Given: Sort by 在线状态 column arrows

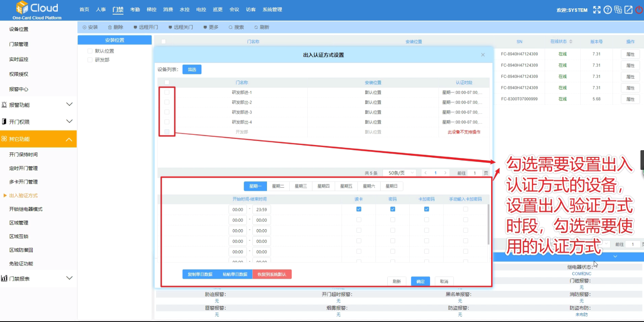Looking at the screenshot, I should [570, 42].
